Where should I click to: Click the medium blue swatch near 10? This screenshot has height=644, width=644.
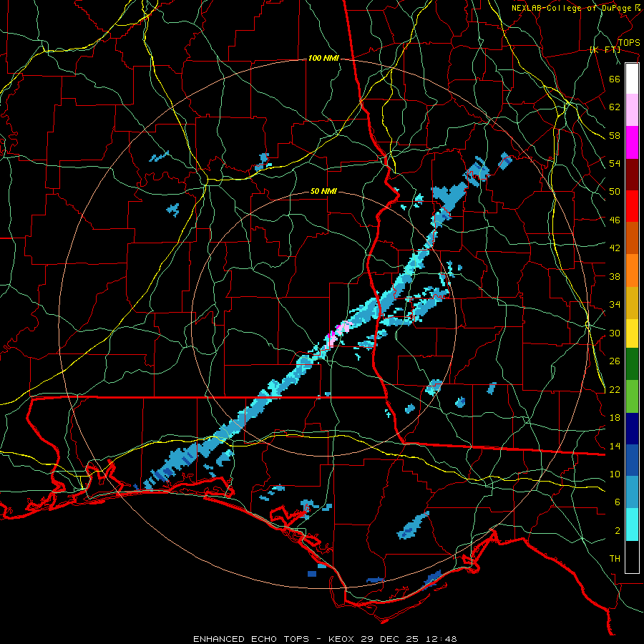pyautogui.click(x=632, y=460)
